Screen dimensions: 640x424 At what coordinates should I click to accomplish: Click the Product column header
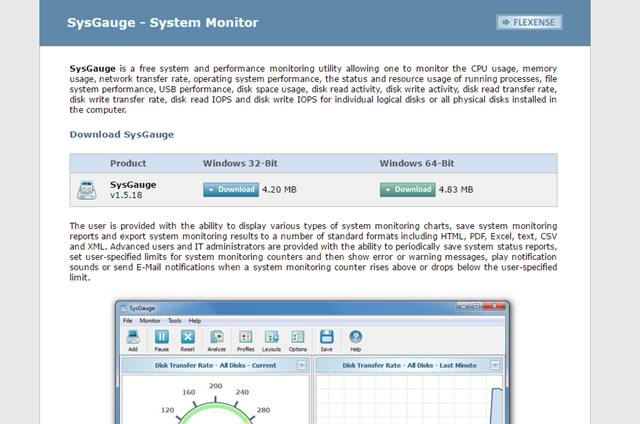coord(128,164)
